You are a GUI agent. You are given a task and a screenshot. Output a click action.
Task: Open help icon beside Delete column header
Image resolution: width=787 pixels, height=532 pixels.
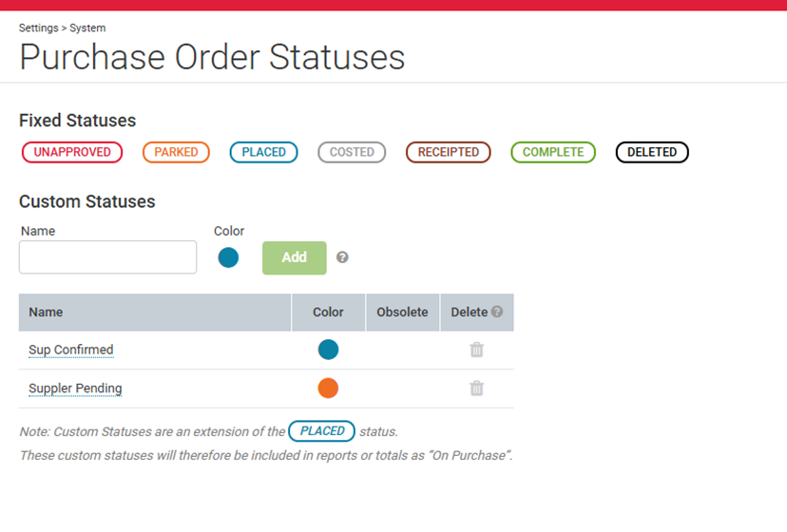pyautogui.click(x=497, y=312)
